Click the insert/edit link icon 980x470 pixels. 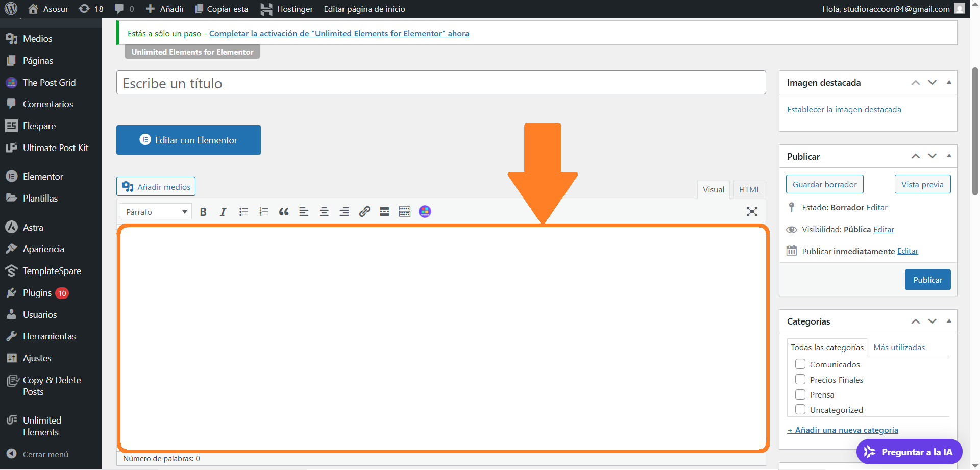(x=364, y=212)
